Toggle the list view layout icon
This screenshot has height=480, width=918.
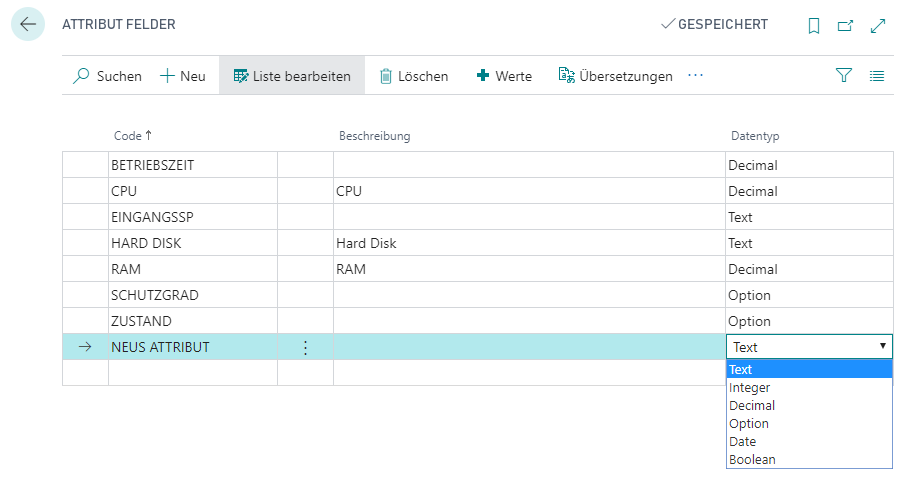pyautogui.click(x=876, y=76)
